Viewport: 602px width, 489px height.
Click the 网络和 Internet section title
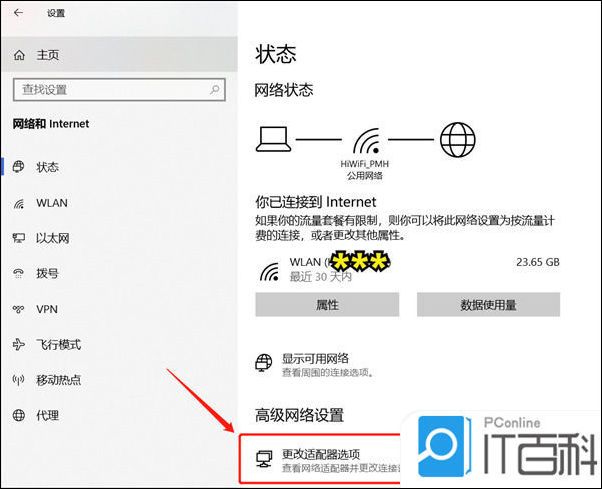51,124
